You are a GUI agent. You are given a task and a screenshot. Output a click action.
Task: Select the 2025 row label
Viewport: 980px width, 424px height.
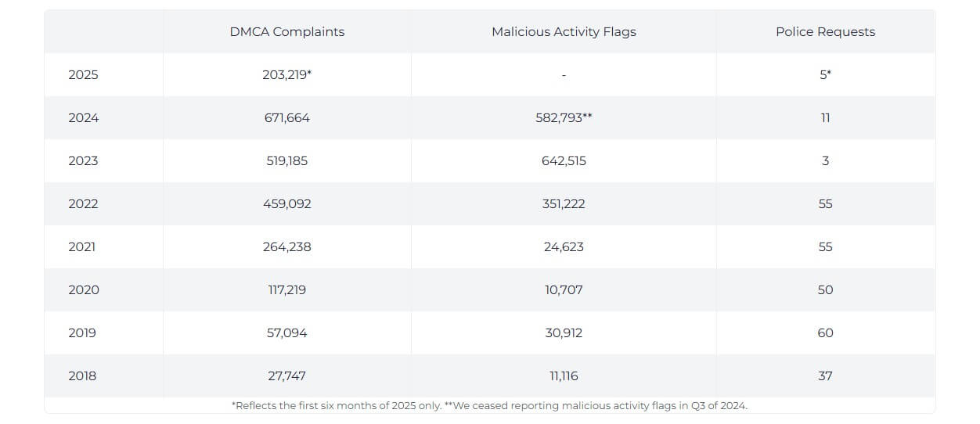point(83,75)
